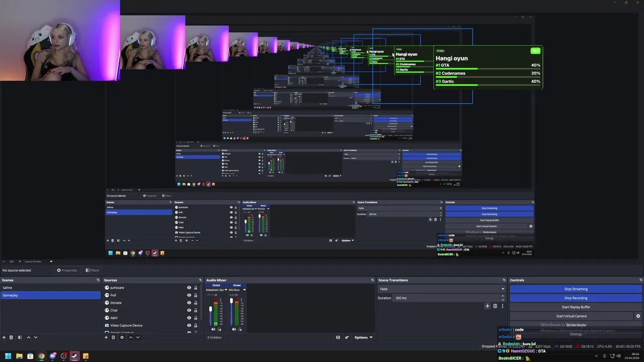Zoom out preview with minus icon
The height and width of the screenshot is (362, 644).
pyautogui.click(x=4, y=261)
